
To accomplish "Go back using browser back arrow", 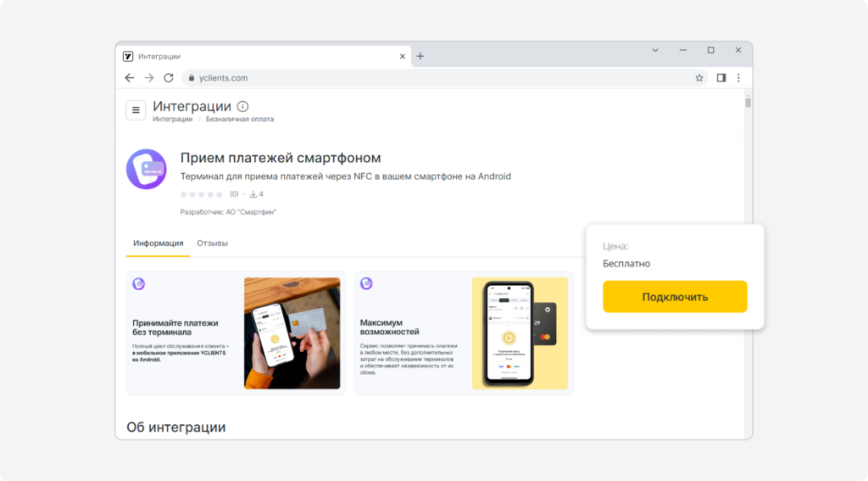I will (130, 78).
